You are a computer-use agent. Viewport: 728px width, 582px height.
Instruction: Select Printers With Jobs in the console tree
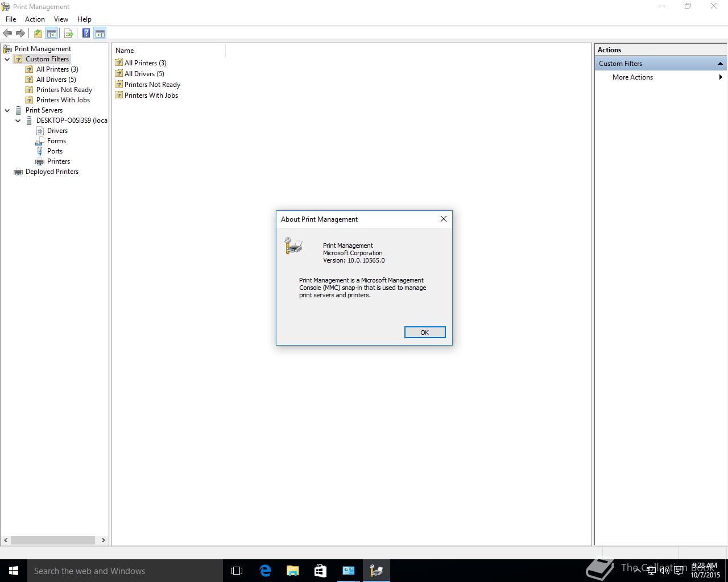tap(63, 100)
